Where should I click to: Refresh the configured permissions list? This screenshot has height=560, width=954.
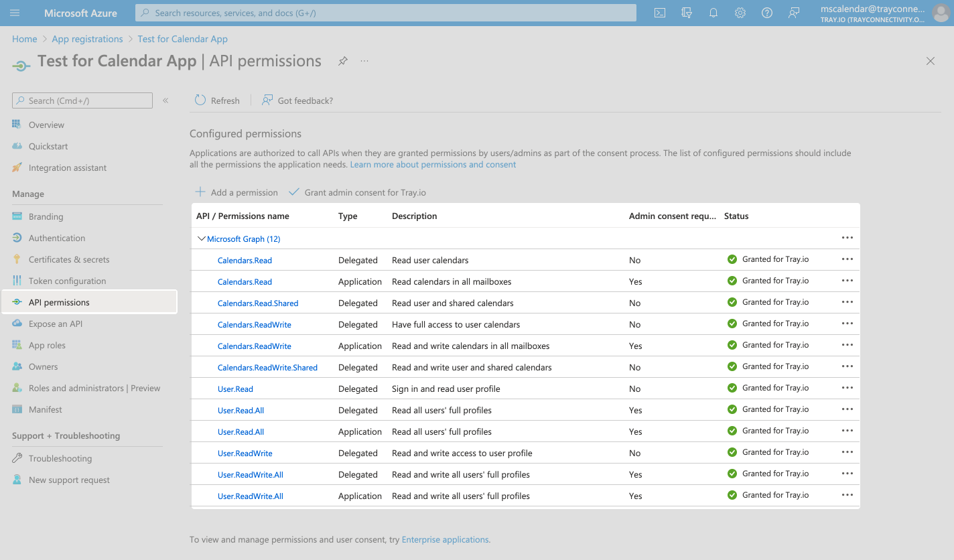[x=217, y=100]
